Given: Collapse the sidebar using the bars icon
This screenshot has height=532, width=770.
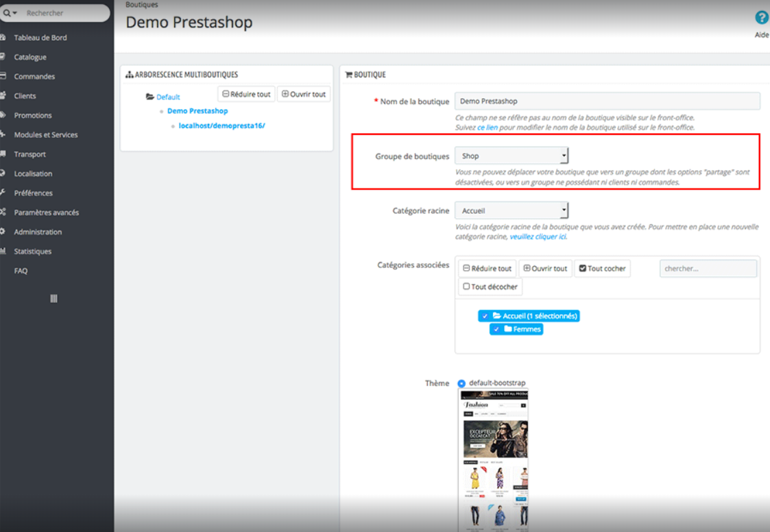Looking at the screenshot, I should click(54, 299).
